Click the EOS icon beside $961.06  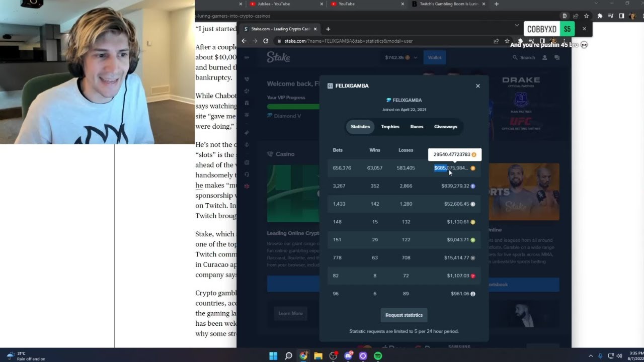pyautogui.click(x=472, y=294)
